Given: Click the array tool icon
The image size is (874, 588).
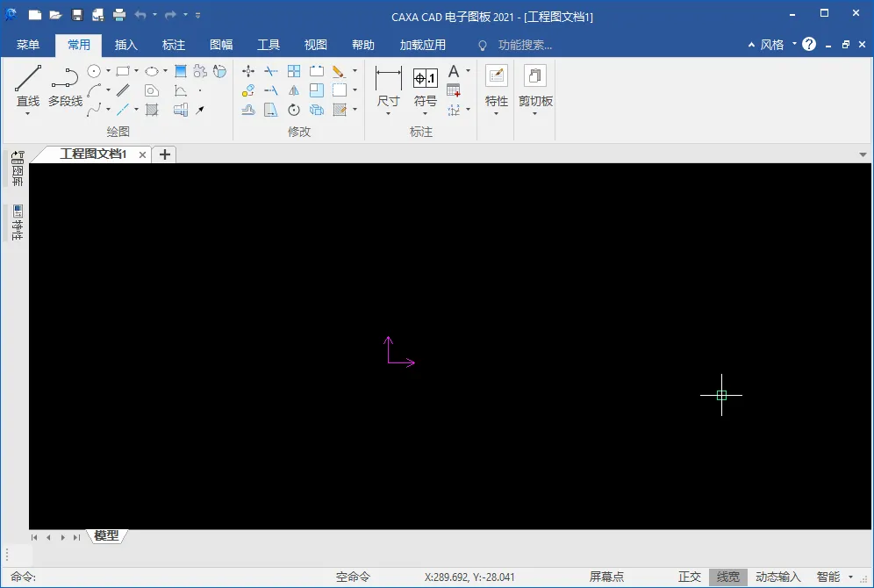Looking at the screenshot, I should [x=294, y=71].
